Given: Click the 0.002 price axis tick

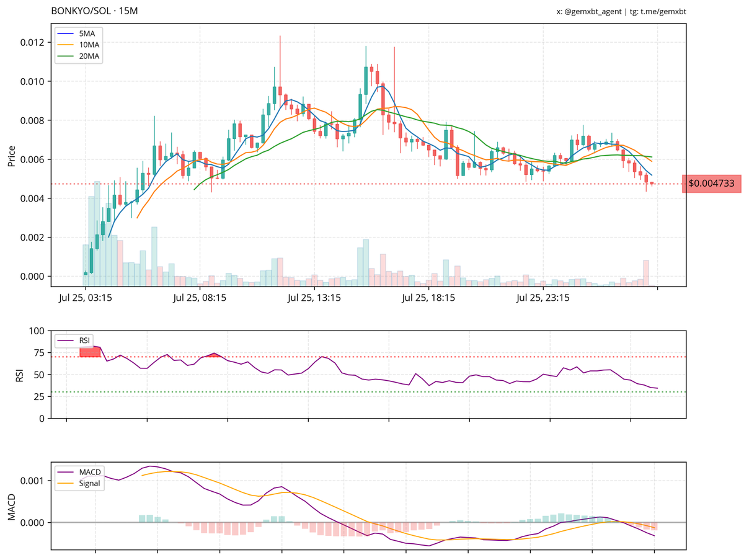Looking at the screenshot, I should click(x=32, y=238).
